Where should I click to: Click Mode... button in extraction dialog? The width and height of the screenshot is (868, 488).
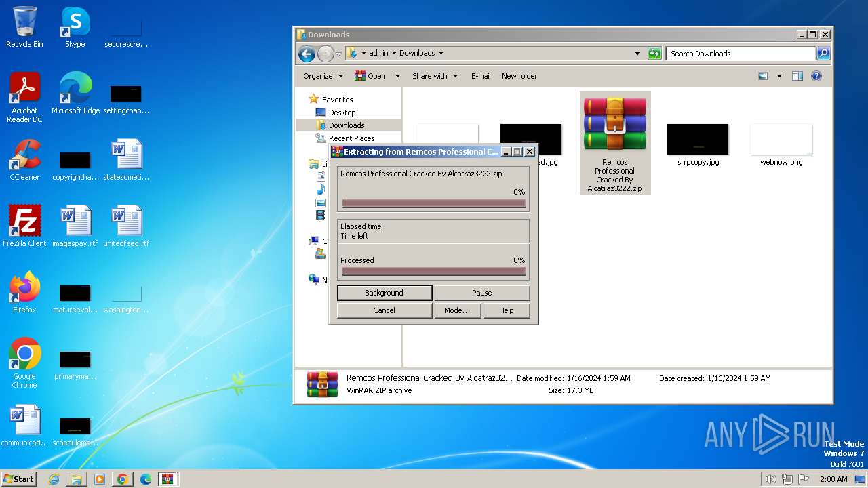[457, 310]
